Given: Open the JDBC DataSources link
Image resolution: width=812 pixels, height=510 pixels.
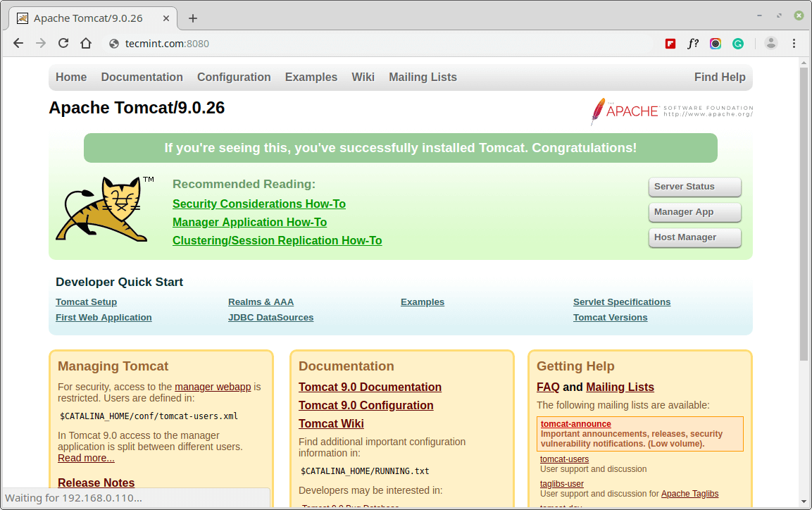Looking at the screenshot, I should 271,318.
